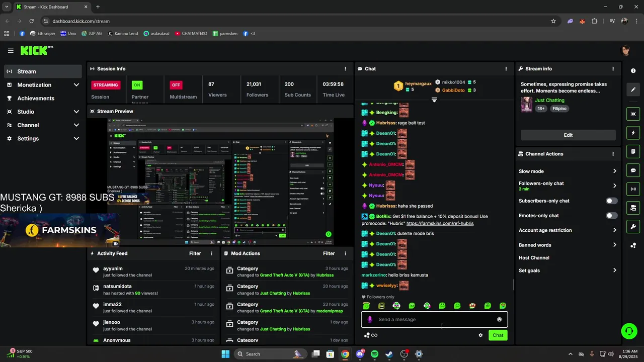Screen dimensions: 644x362
Task: Toggle the wrench stream info widget icon
Action: [633, 226]
